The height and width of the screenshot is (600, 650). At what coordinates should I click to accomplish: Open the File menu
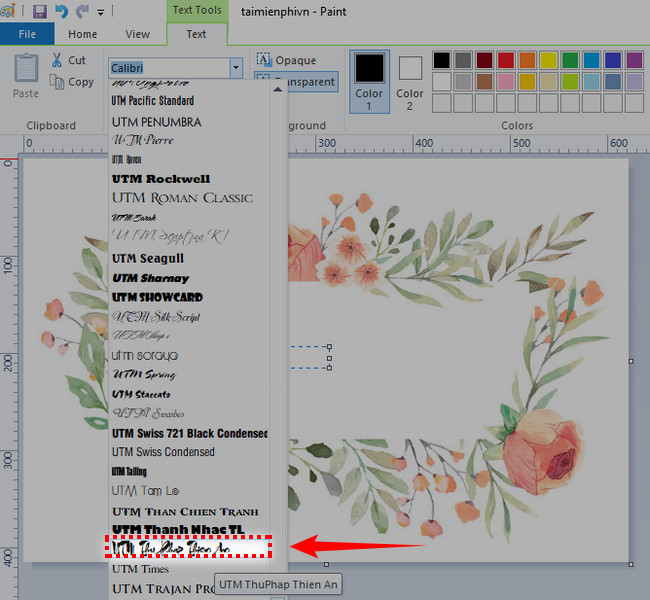27,34
